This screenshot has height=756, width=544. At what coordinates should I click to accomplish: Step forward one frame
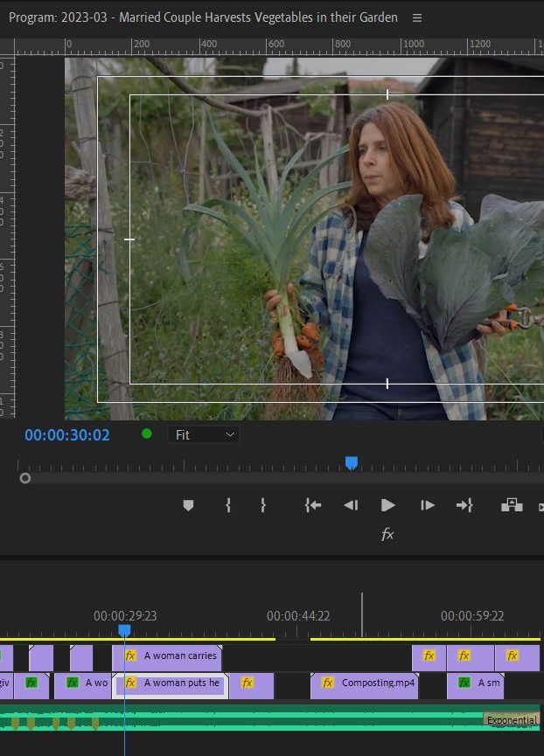428,505
